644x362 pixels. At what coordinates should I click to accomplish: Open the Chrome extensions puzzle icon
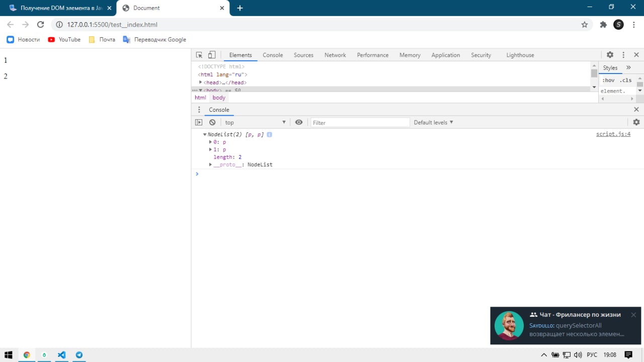pyautogui.click(x=603, y=24)
